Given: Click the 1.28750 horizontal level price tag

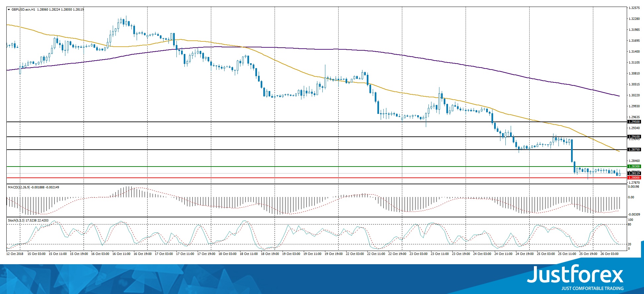Looking at the screenshot, I should (x=634, y=150).
